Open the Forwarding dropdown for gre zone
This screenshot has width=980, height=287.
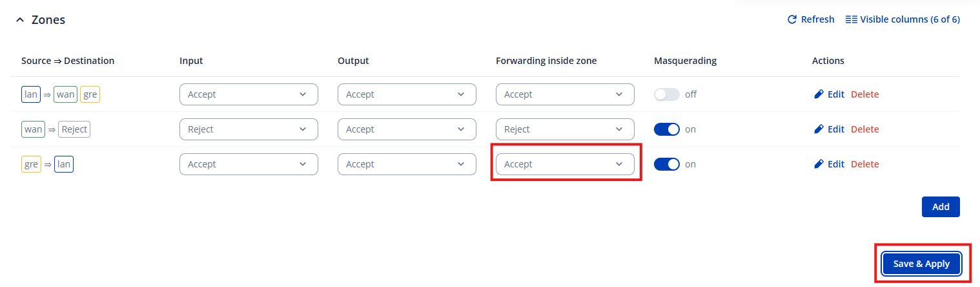(565, 164)
